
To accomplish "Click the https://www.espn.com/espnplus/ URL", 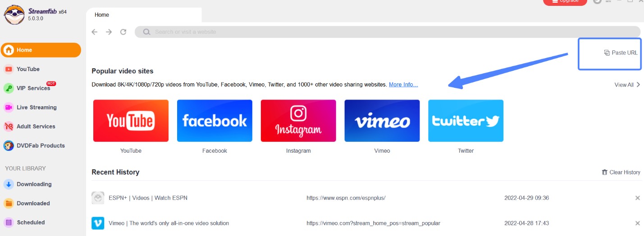I will (x=346, y=198).
